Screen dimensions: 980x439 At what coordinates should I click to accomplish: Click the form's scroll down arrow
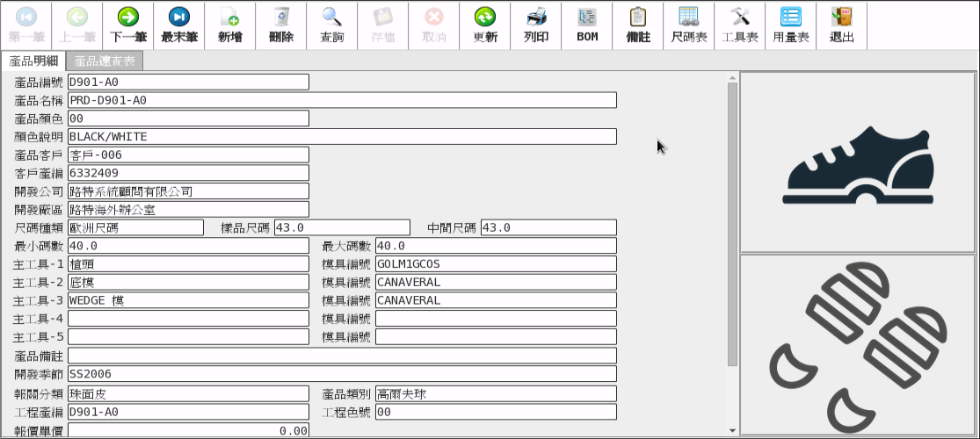coord(732,430)
